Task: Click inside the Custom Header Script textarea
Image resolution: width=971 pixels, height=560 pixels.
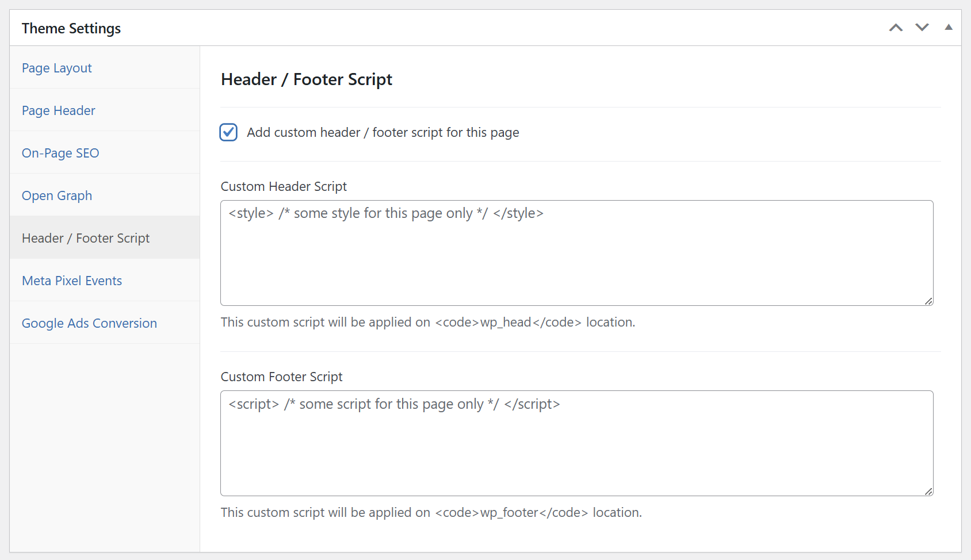Action: point(575,253)
